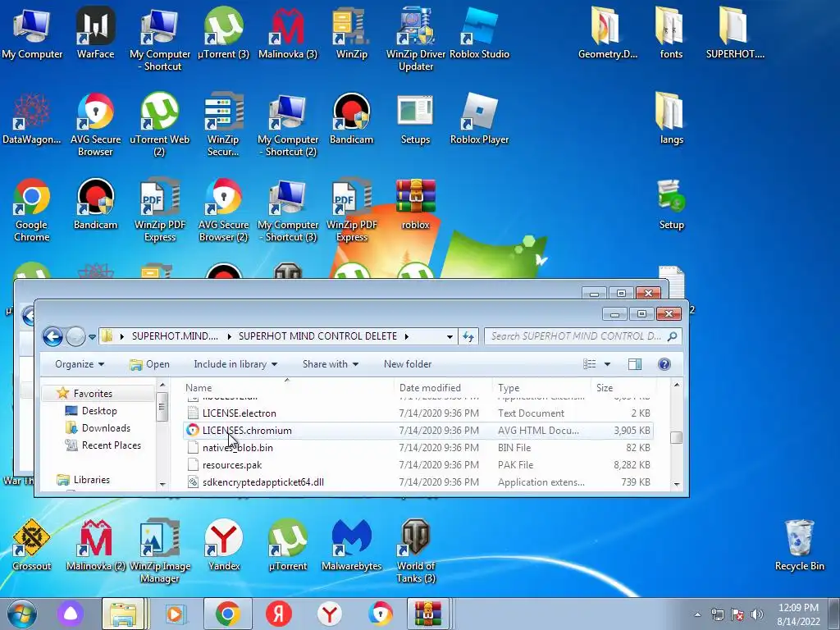This screenshot has height=630, width=840.
Task: Launch Google Chrome desktop shortcut
Action: [x=32, y=209]
